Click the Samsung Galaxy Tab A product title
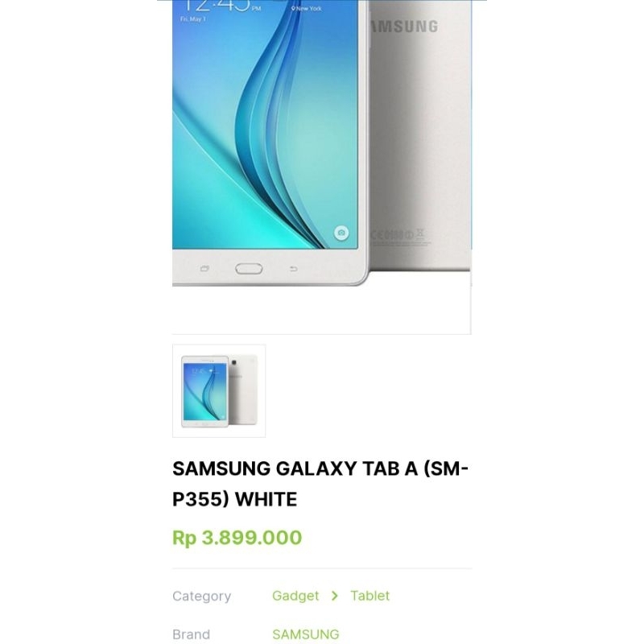The width and height of the screenshot is (644, 644). 320,484
